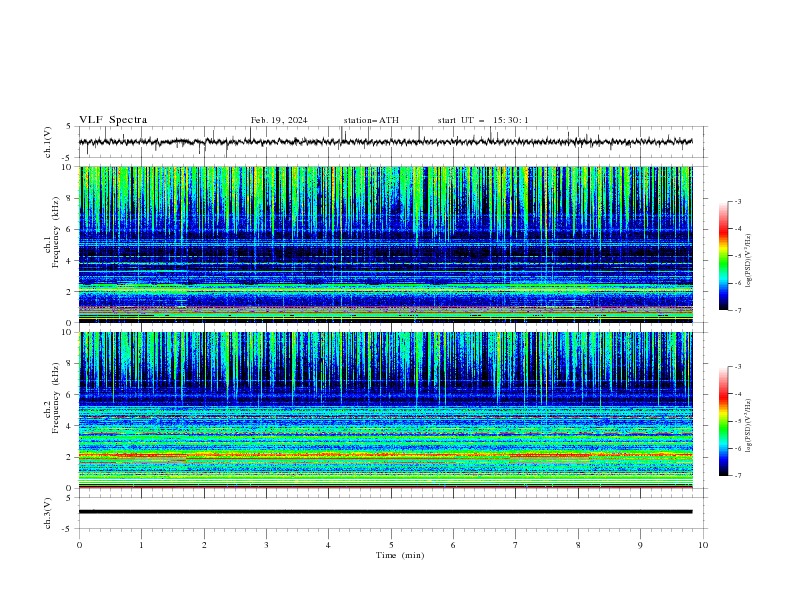Click the "4" kHz tick on ch.1 frequency axis

tap(69, 261)
